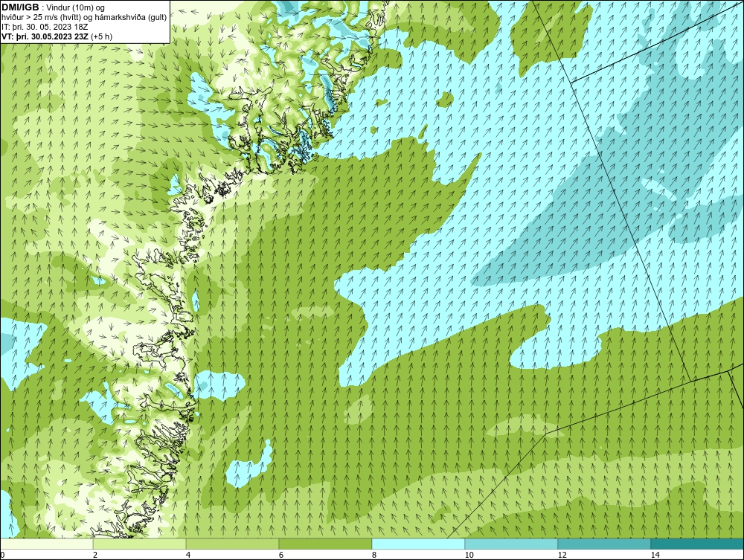The image size is (744, 560).
Task: Click the darkest teal swatch above 14
Action: click(698, 544)
